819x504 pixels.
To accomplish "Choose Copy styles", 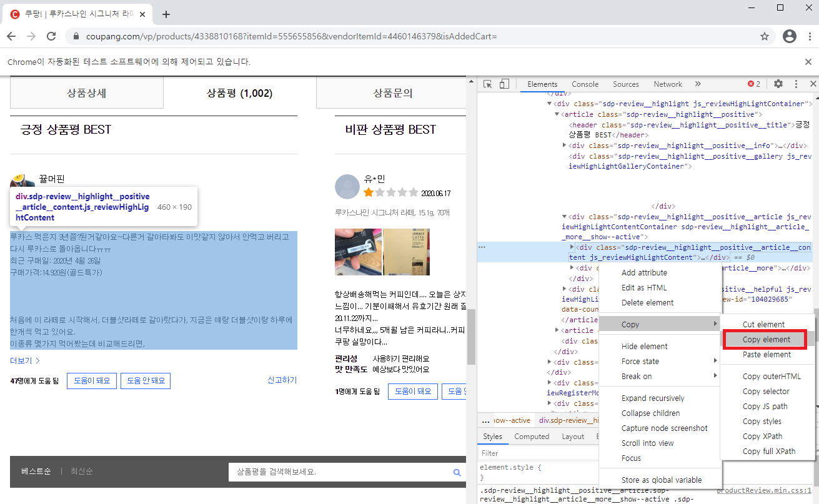I will (x=767, y=422).
